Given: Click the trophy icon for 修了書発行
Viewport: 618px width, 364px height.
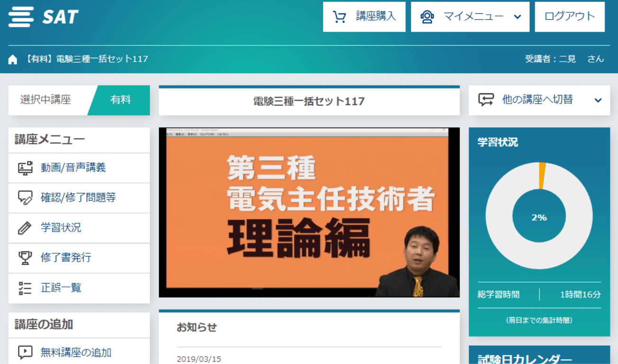Looking at the screenshot, I should tap(25, 258).
